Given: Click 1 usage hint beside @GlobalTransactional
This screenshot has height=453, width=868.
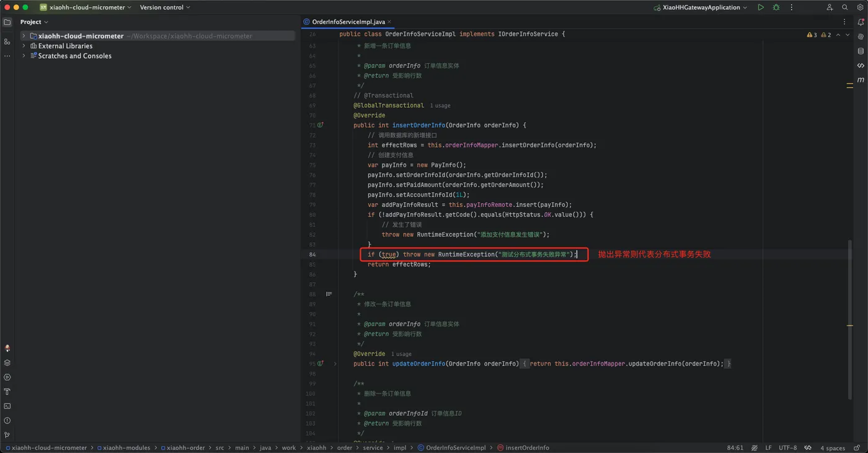Looking at the screenshot, I should click(440, 106).
